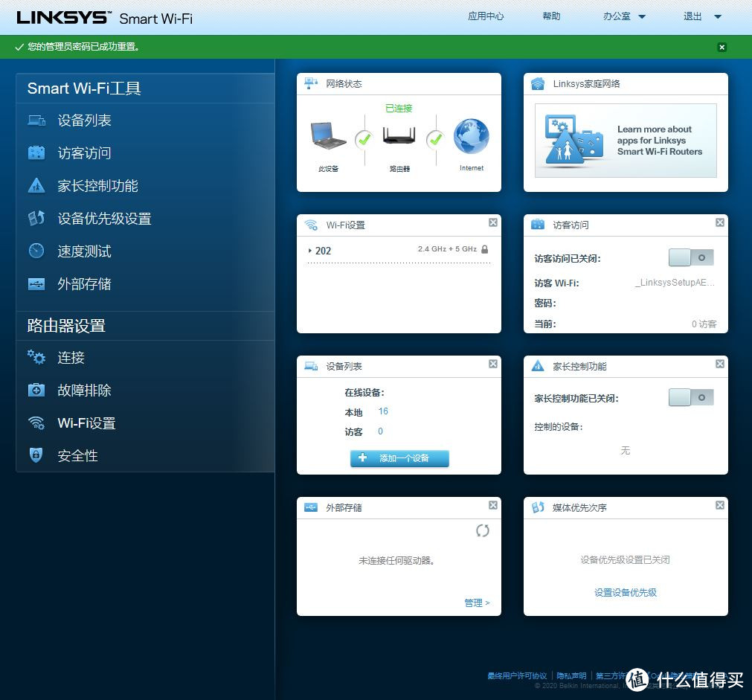The height and width of the screenshot is (700, 752).
Task: Open the 最终用户许可协议 footer link
Action: tap(517, 675)
